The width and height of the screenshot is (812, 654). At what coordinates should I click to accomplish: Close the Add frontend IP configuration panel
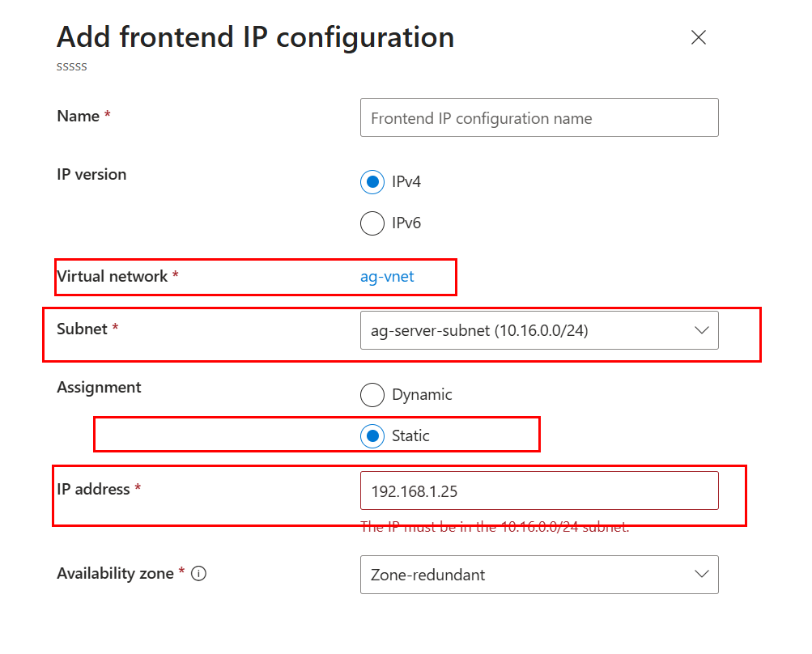point(699,37)
